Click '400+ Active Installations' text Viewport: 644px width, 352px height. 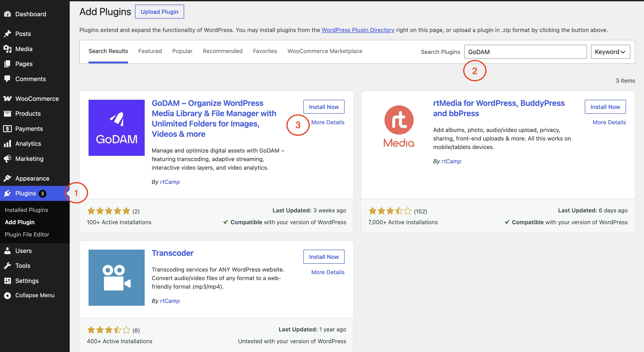click(119, 341)
